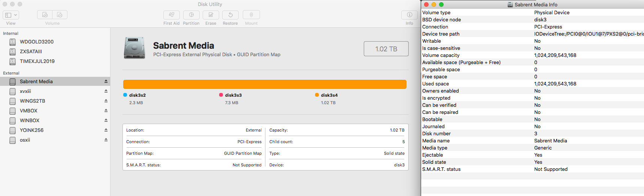Click the Erase toolbar icon
Image resolution: width=644 pixels, height=196 pixels.
pyautogui.click(x=211, y=15)
